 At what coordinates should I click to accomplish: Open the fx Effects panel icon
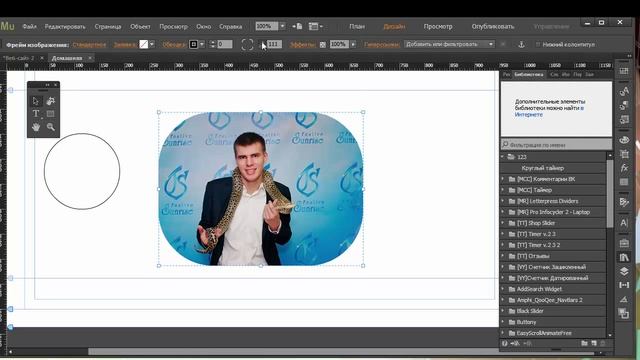(624, 168)
